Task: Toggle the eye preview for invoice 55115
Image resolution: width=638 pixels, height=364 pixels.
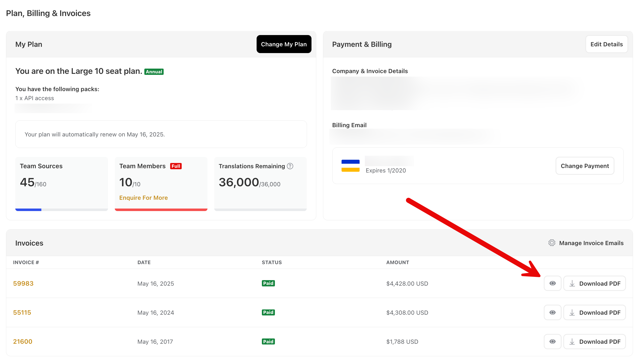Action: click(552, 312)
